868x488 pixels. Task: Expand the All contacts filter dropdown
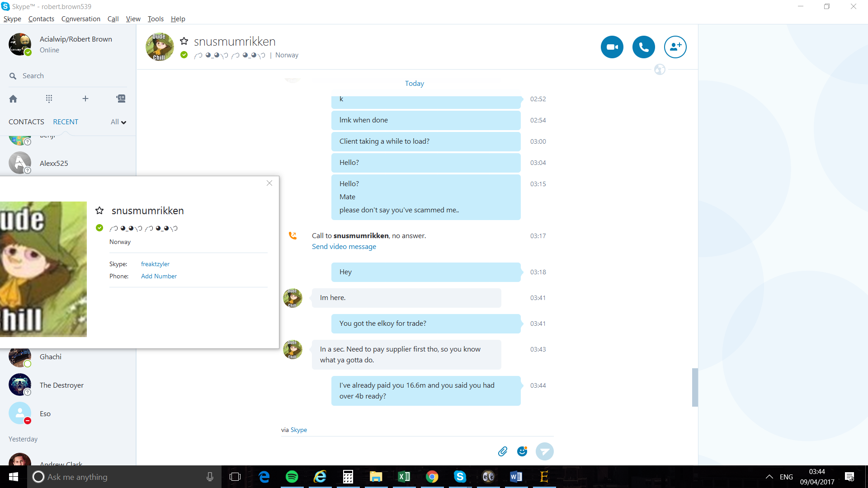point(118,122)
